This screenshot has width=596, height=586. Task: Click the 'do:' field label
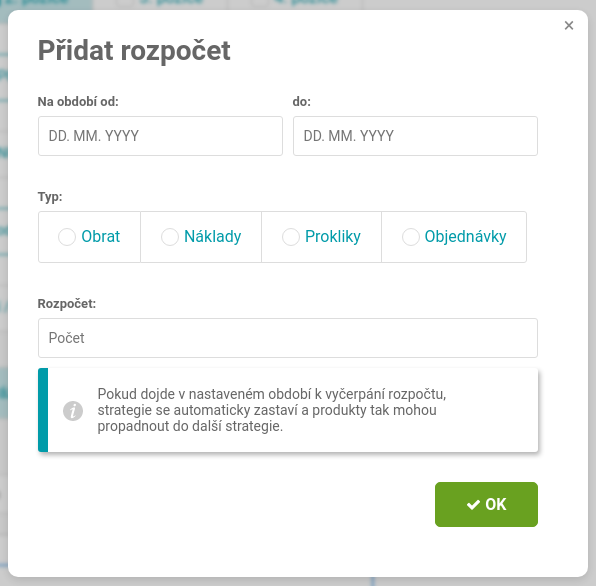click(301, 101)
